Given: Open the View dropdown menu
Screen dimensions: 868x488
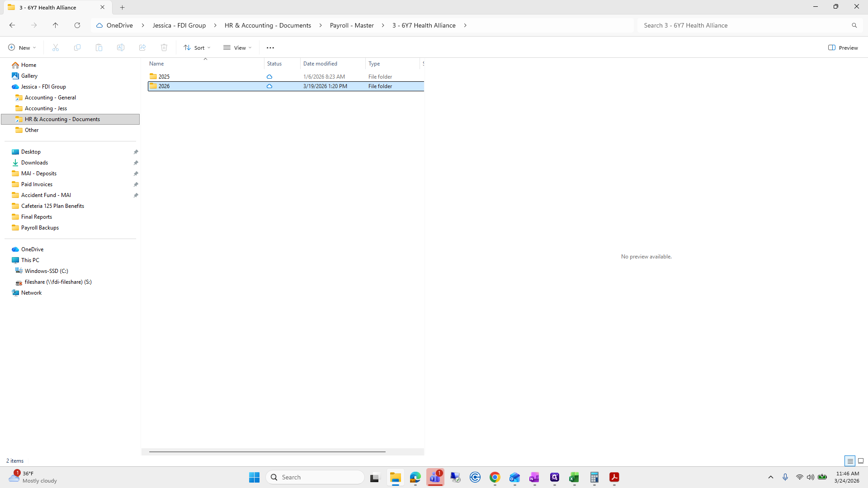Looking at the screenshot, I should tap(237, 47).
